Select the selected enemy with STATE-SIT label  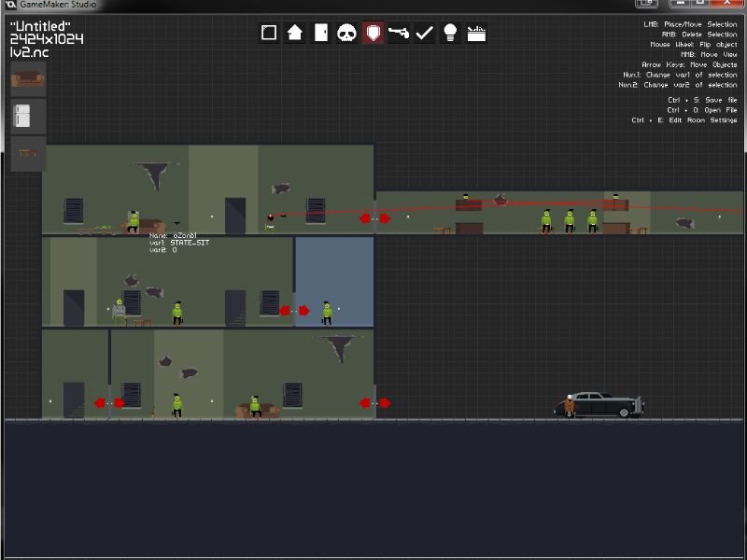(134, 221)
